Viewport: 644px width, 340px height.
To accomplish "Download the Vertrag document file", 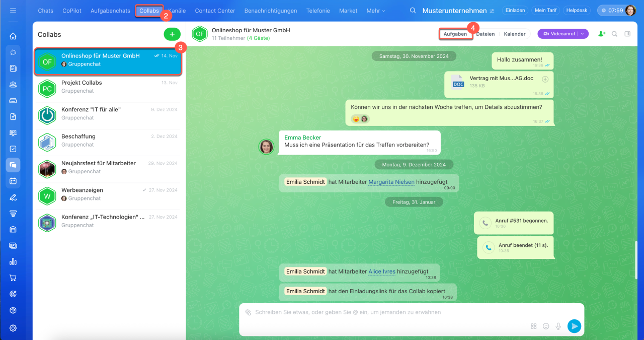I will [545, 79].
